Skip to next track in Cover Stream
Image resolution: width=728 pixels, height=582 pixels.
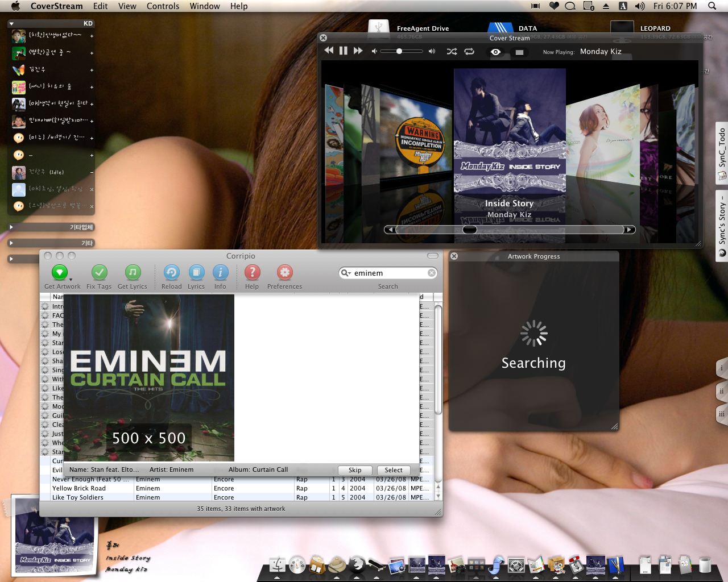click(x=358, y=51)
